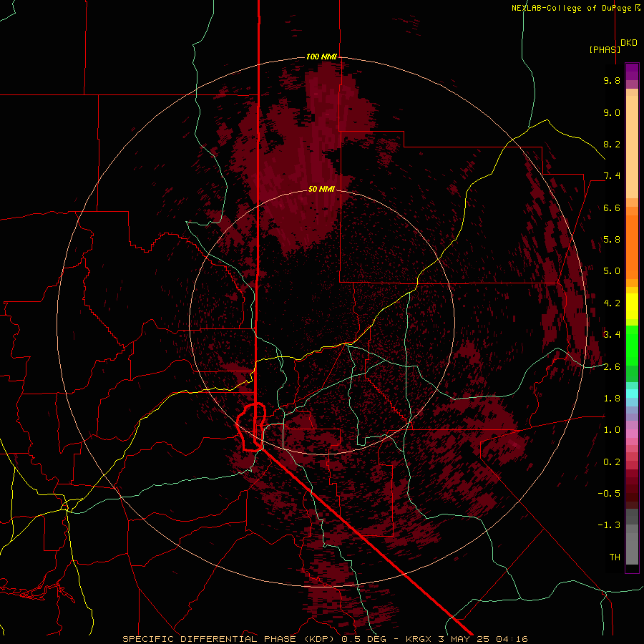This screenshot has height=644, width=644.
Task: Select the -1.3 scale label
Action: coord(609,525)
